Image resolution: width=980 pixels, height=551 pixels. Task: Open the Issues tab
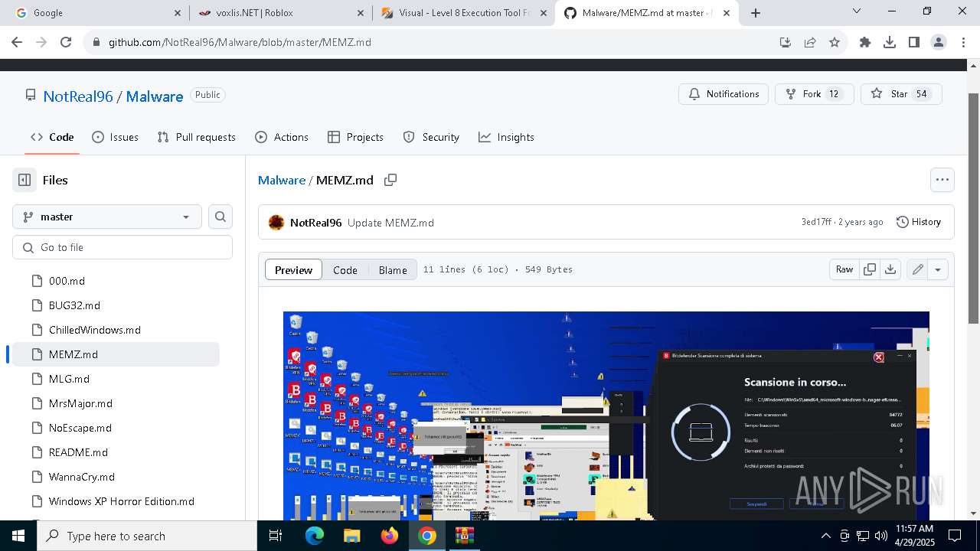116,137
